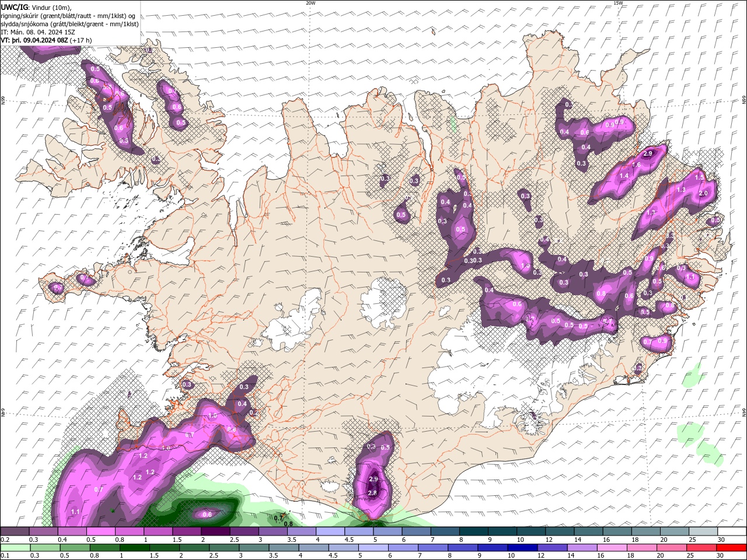Pick upper legend swatch between 0.5 and 0.8
Image resolution: width=747 pixels, height=560 pixels.
[100, 531]
